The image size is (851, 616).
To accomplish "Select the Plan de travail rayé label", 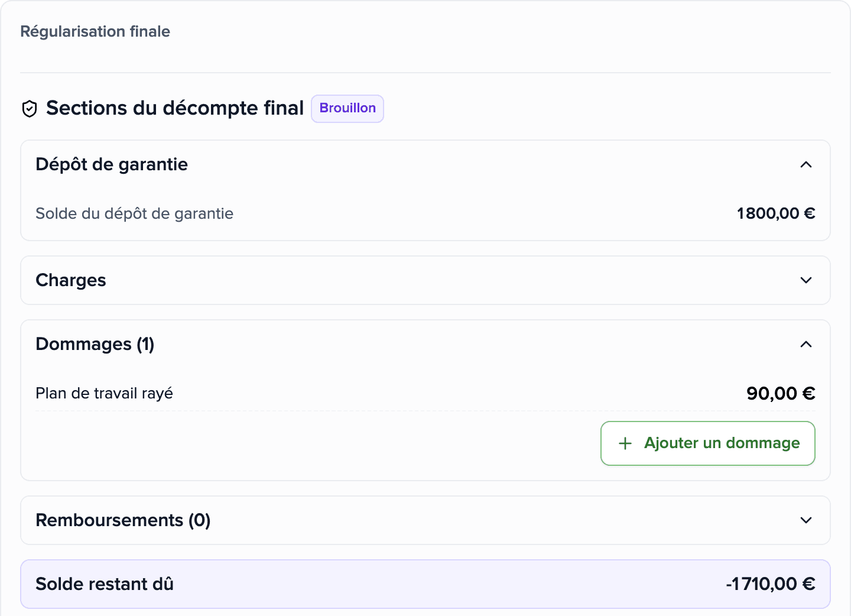I will (x=105, y=394).
